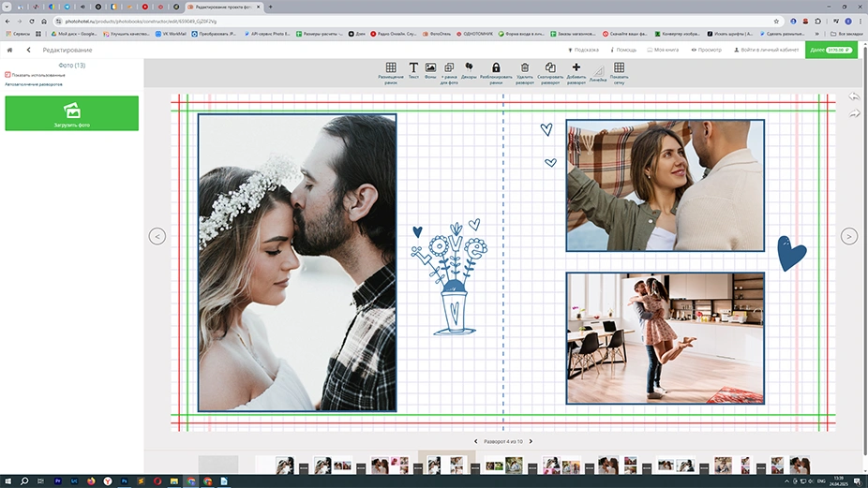Screen dimensions: 868x488
Task: Open the Размещение рамок frame layout tool
Action: point(391,72)
